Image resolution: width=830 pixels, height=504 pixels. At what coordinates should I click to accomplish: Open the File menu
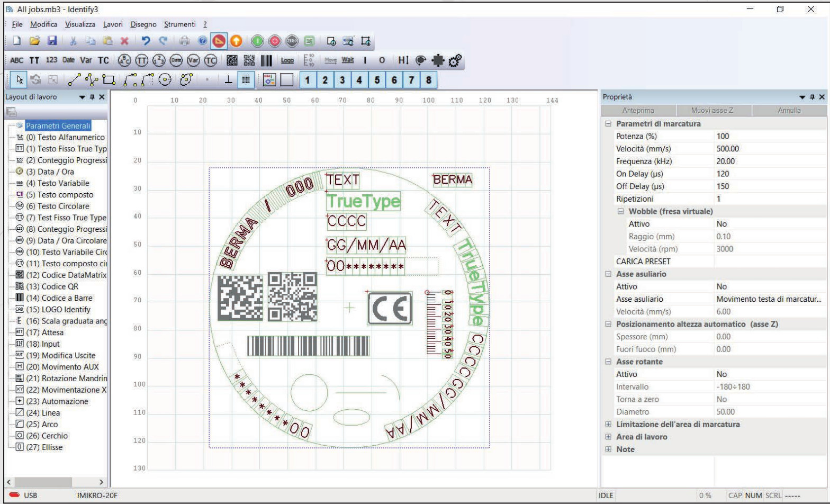(17, 24)
